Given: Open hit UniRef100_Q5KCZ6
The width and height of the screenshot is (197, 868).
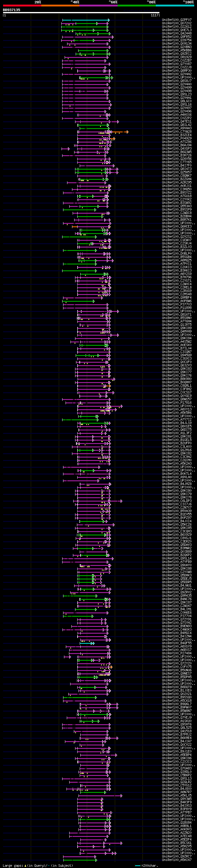Looking at the screenshot, I should pos(177,524).
